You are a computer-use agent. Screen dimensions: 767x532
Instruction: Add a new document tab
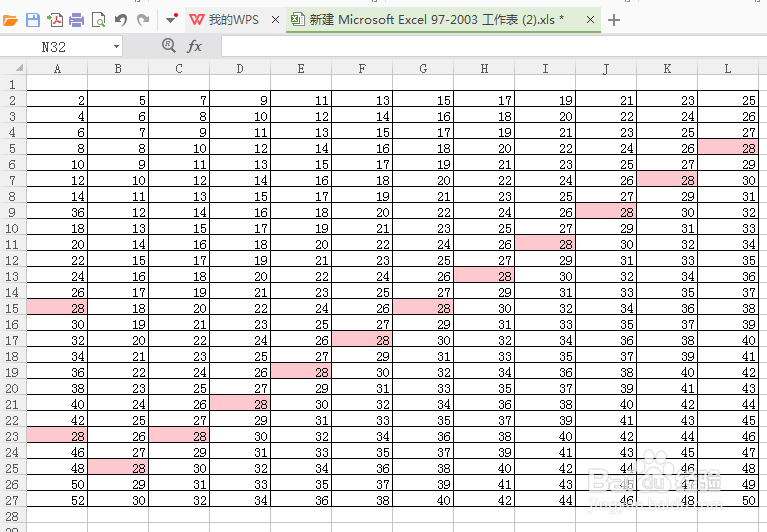point(613,20)
